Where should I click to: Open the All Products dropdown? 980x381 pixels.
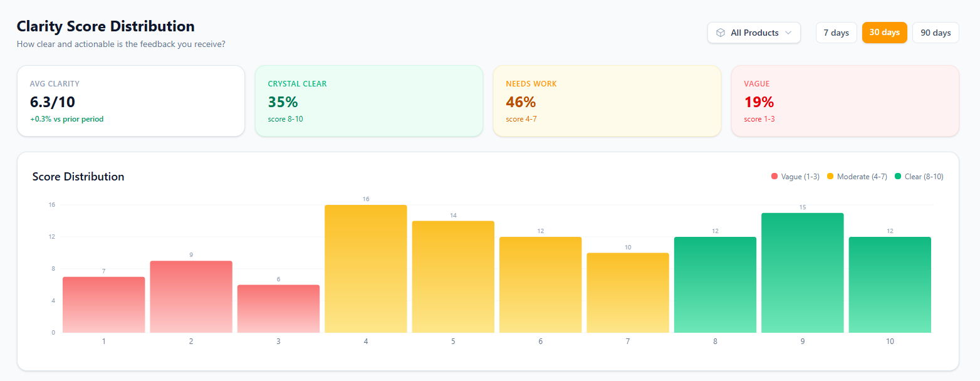tap(754, 33)
